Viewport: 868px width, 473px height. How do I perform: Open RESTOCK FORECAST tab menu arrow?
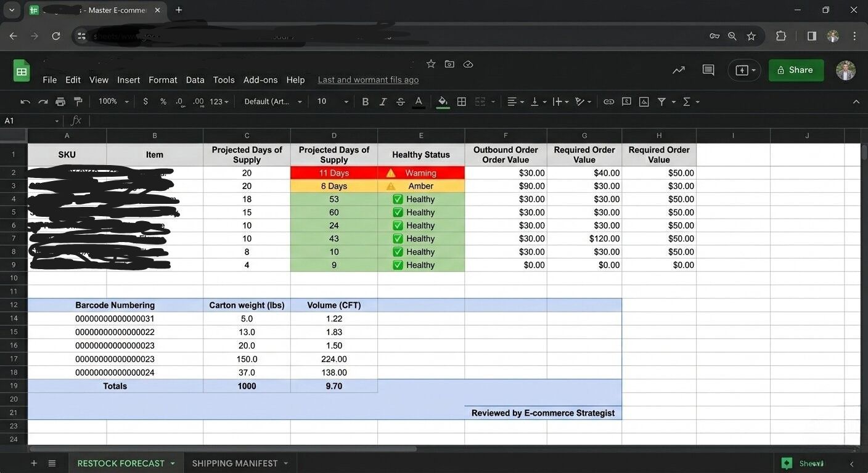point(173,463)
